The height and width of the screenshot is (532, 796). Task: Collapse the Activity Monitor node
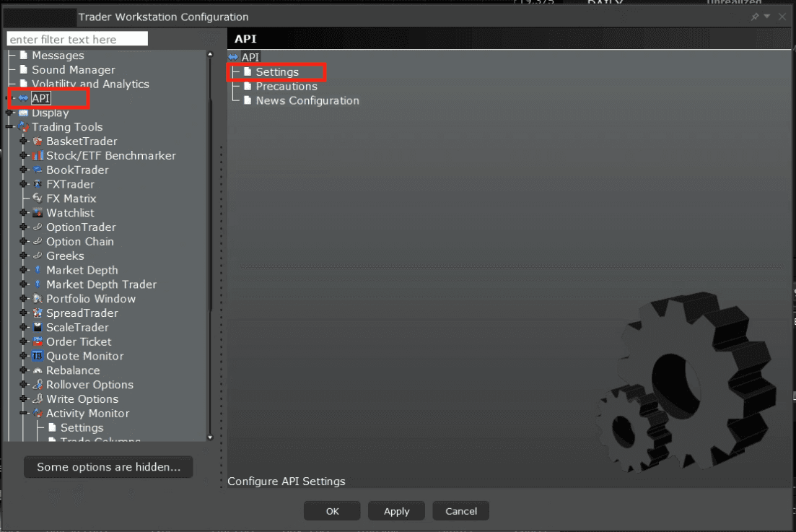coord(23,413)
